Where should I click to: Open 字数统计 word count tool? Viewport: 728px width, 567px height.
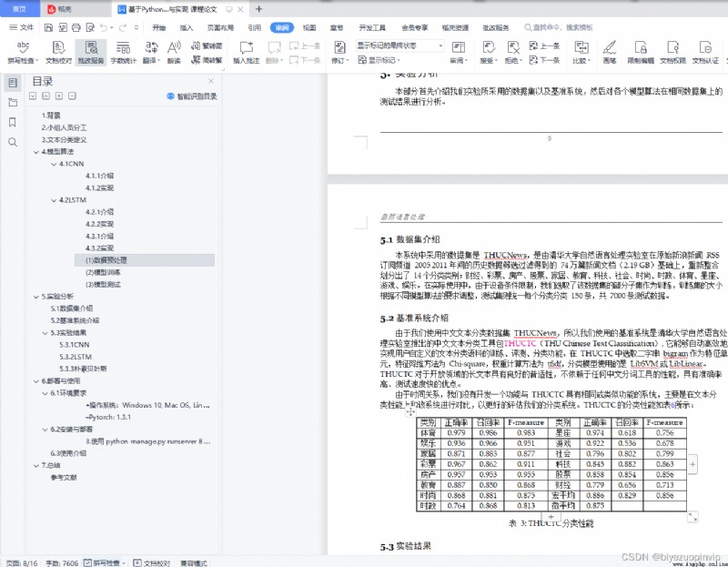click(123, 52)
